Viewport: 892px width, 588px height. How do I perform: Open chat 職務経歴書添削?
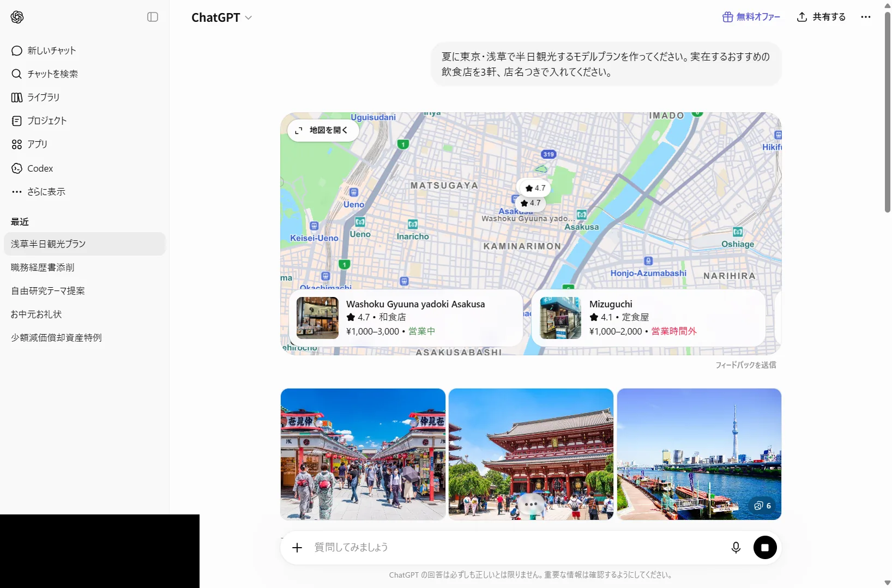pos(85,268)
